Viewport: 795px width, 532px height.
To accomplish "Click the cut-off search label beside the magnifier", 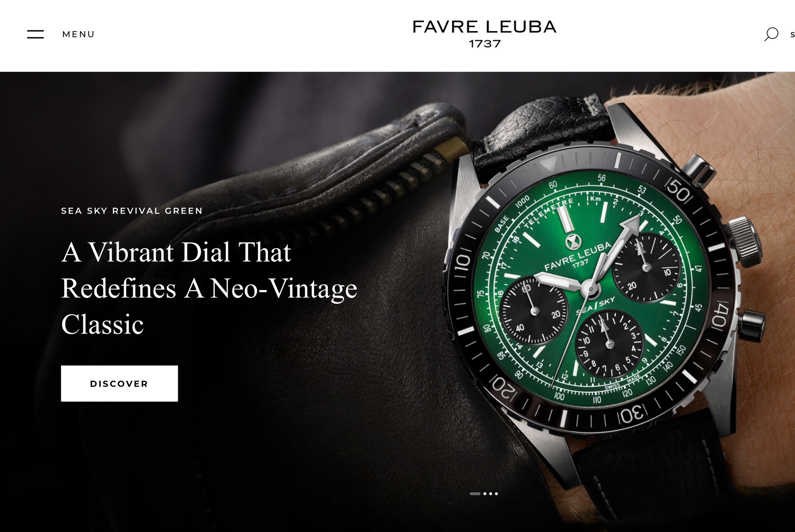I will pos(792,35).
